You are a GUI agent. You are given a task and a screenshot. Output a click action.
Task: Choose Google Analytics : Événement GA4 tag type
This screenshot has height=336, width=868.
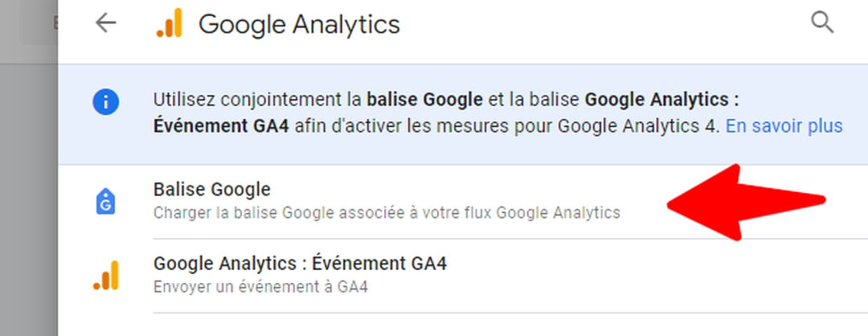pos(463,276)
